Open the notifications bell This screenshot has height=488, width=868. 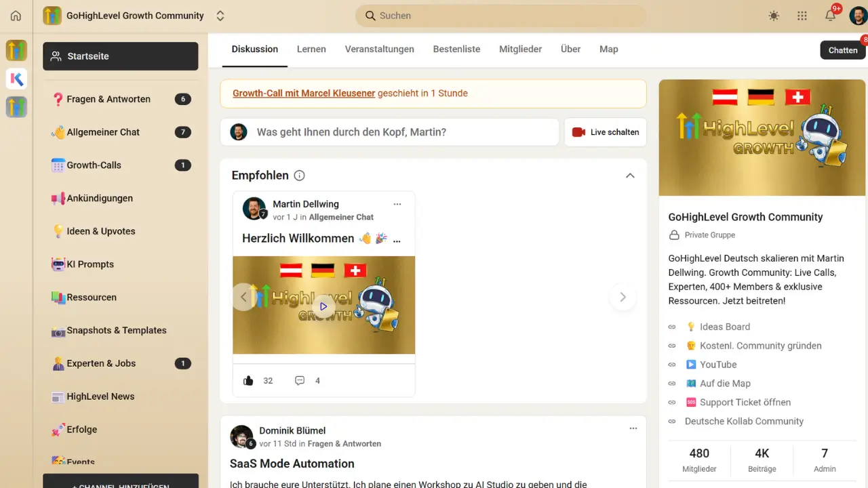coord(830,16)
